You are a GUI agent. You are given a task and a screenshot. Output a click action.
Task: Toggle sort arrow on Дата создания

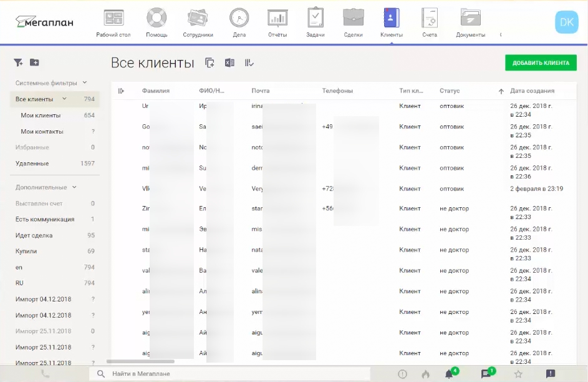coord(501,91)
